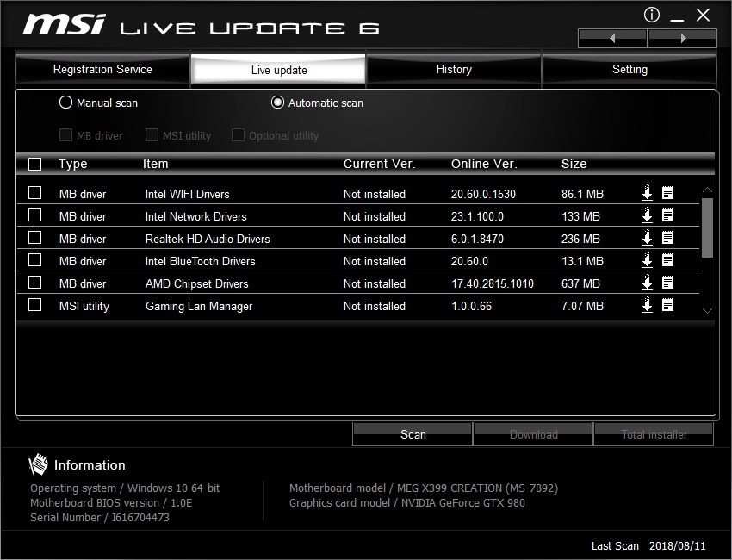
Task: Click the list scrollbar down arrow
Action: point(707,311)
